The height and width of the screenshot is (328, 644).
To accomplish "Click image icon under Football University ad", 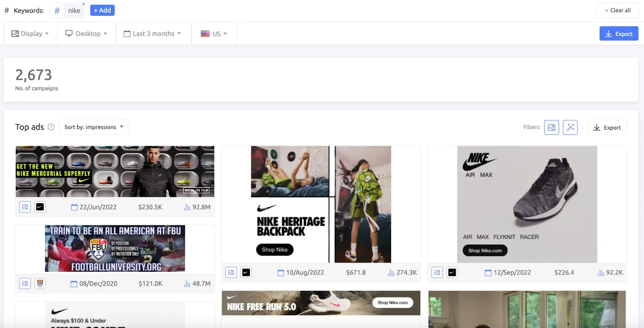I will point(25,283).
